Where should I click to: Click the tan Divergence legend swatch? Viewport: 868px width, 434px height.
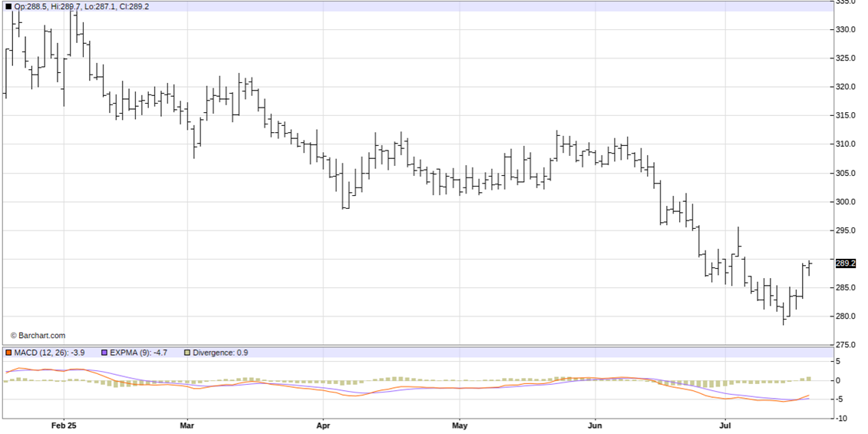188,353
